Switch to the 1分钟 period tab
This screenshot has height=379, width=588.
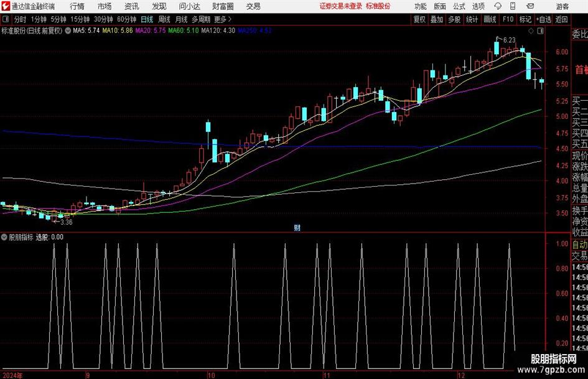tap(39, 19)
